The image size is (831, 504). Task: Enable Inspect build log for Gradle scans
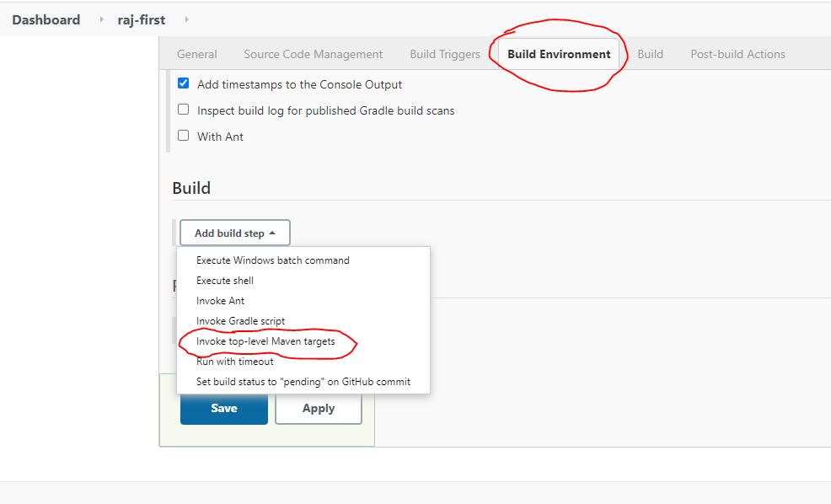click(184, 110)
